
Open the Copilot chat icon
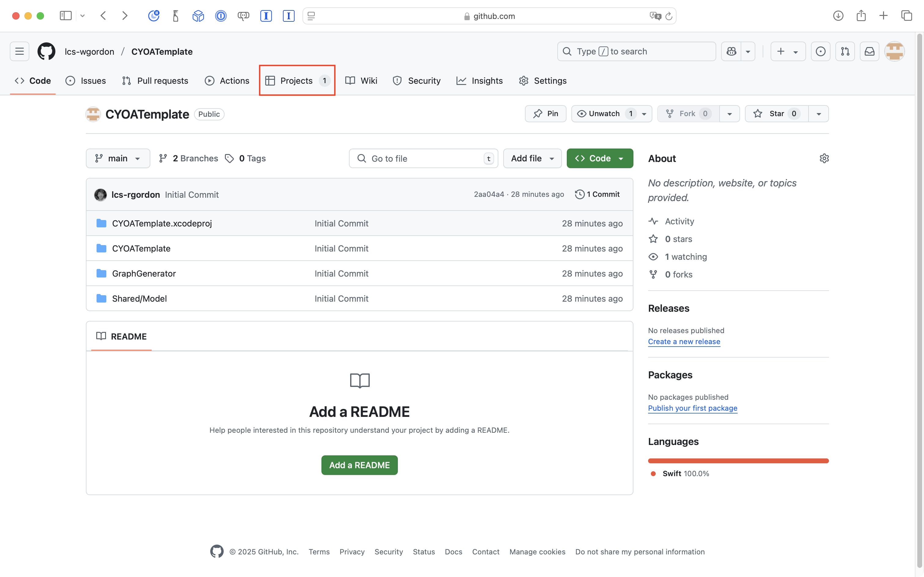point(731,52)
